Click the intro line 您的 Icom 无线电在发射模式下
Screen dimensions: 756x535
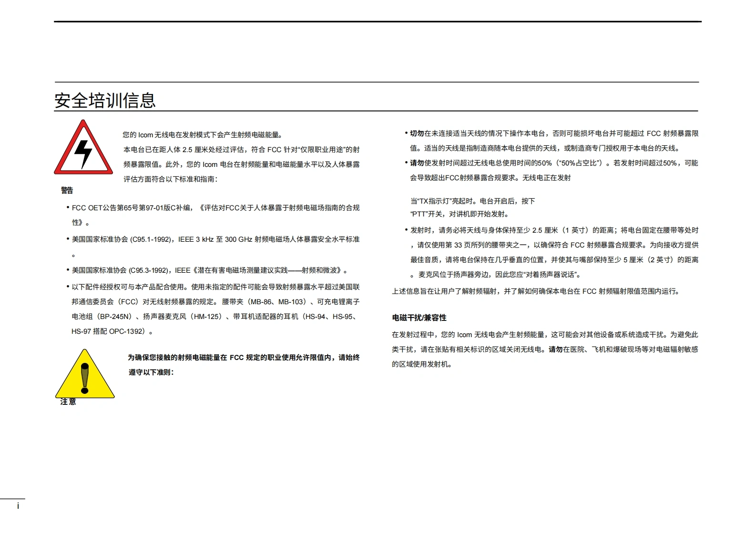203,135
